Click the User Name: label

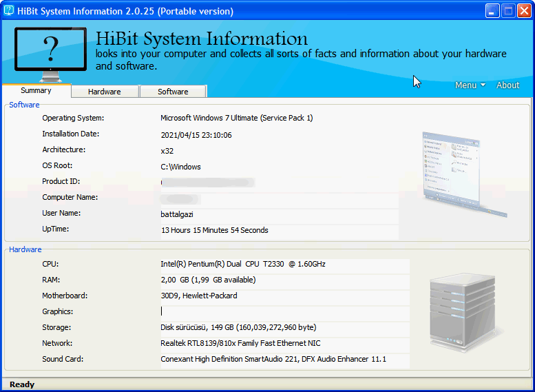[61, 213]
